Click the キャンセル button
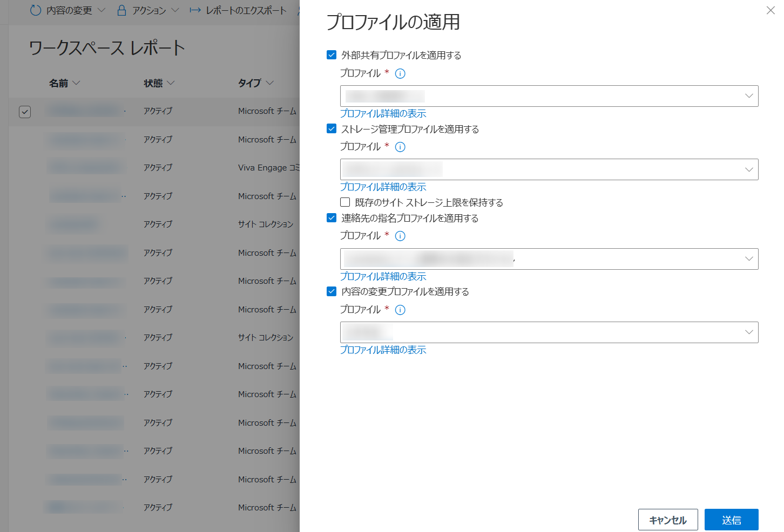784x532 pixels. (668, 520)
